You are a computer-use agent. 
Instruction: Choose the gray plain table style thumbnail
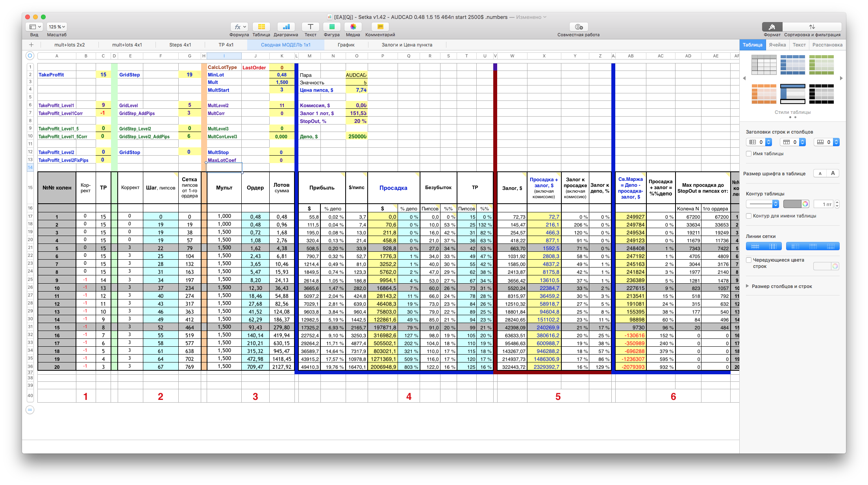tap(764, 65)
